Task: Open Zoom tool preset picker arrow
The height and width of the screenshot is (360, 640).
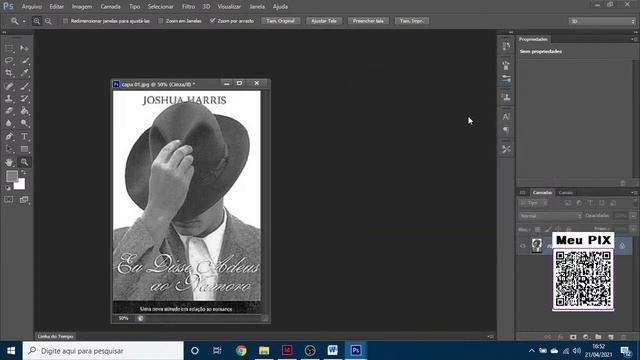Action: (x=24, y=21)
